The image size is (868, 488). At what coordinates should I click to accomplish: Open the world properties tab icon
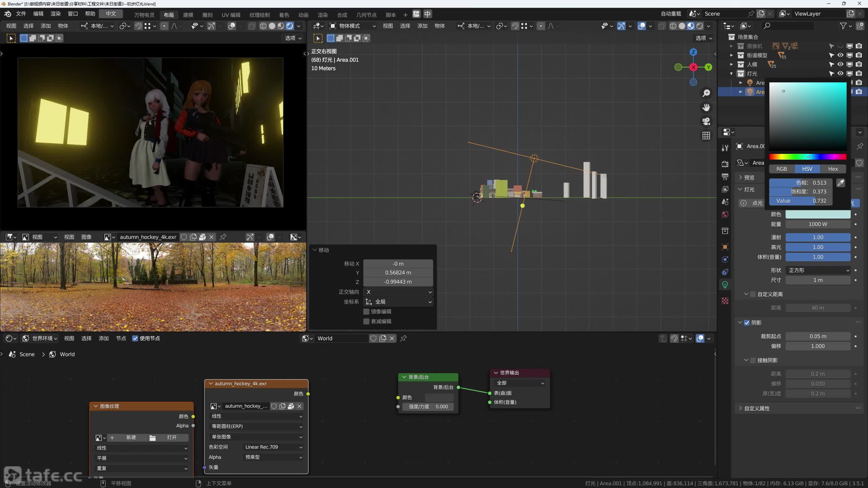[725, 215]
